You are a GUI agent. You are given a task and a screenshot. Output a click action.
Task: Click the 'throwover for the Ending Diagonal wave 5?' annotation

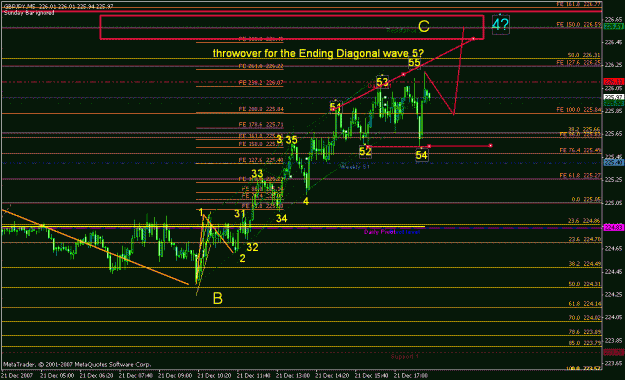click(x=318, y=53)
